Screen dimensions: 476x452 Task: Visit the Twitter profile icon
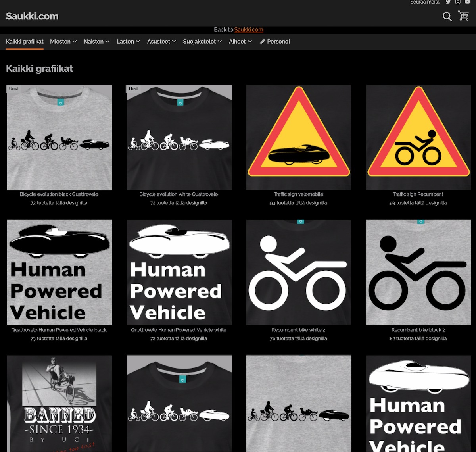(x=448, y=2)
